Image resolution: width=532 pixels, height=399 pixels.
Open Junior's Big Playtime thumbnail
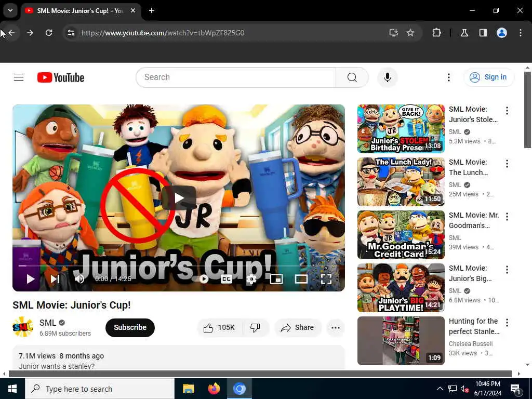pos(401,287)
